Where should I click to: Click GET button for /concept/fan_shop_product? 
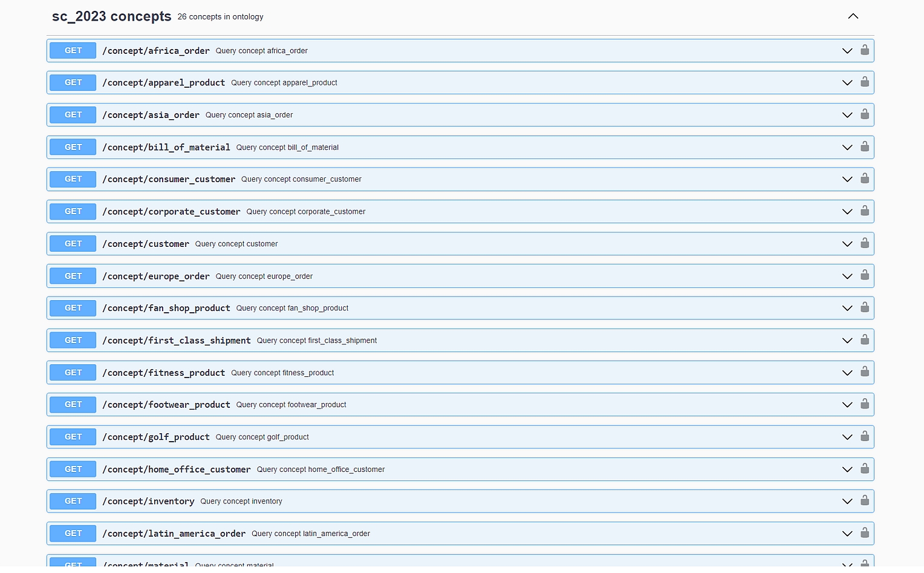click(73, 308)
